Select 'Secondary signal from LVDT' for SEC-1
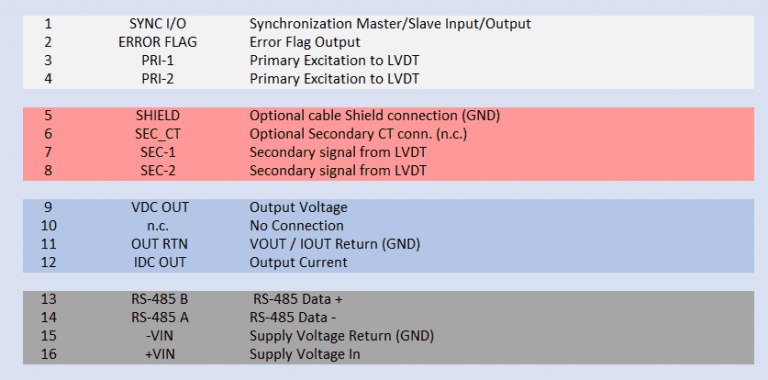 point(338,152)
